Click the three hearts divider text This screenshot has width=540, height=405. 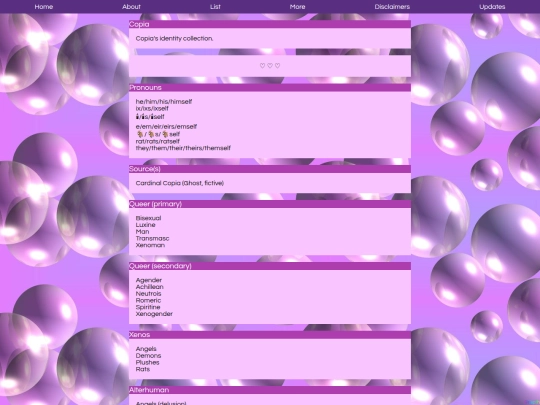point(270,66)
